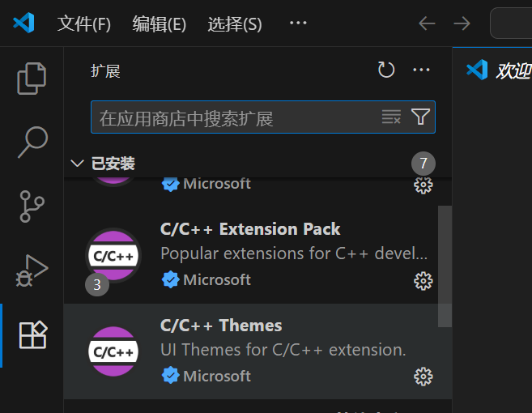This screenshot has height=413, width=532.
Task: Open the Search view icon
Action: point(32,142)
